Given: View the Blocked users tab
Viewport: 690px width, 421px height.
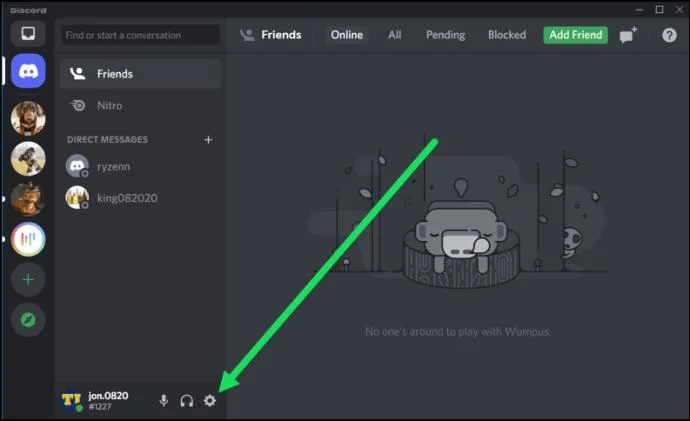Looking at the screenshot, I should pyautogui.click(x=506, y=35).
